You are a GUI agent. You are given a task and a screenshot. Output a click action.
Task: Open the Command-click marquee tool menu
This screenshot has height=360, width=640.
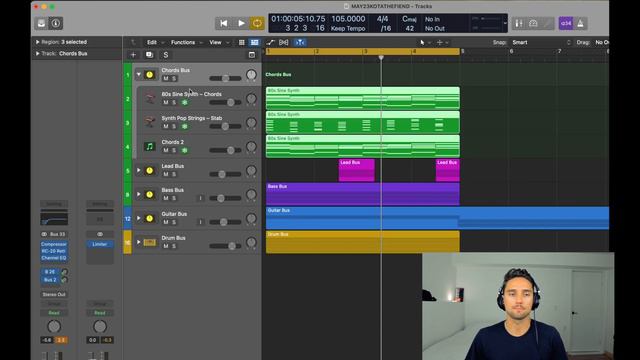tap(442, 42)
